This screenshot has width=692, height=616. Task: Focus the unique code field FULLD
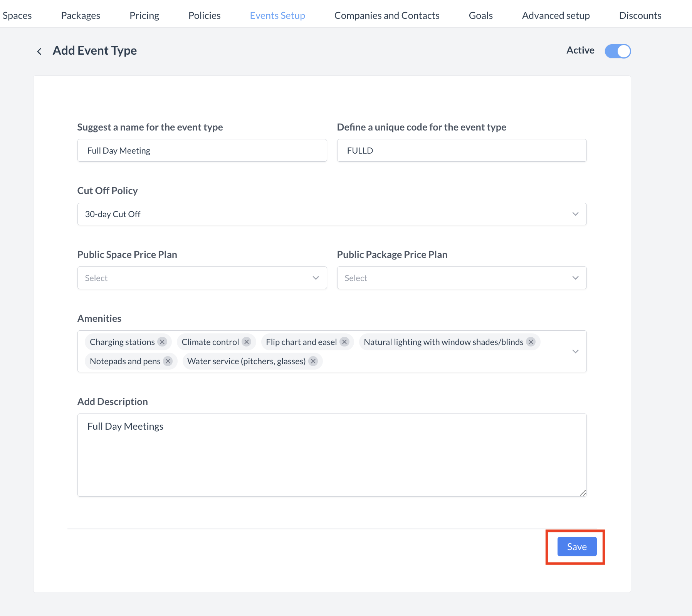point(461,151)
